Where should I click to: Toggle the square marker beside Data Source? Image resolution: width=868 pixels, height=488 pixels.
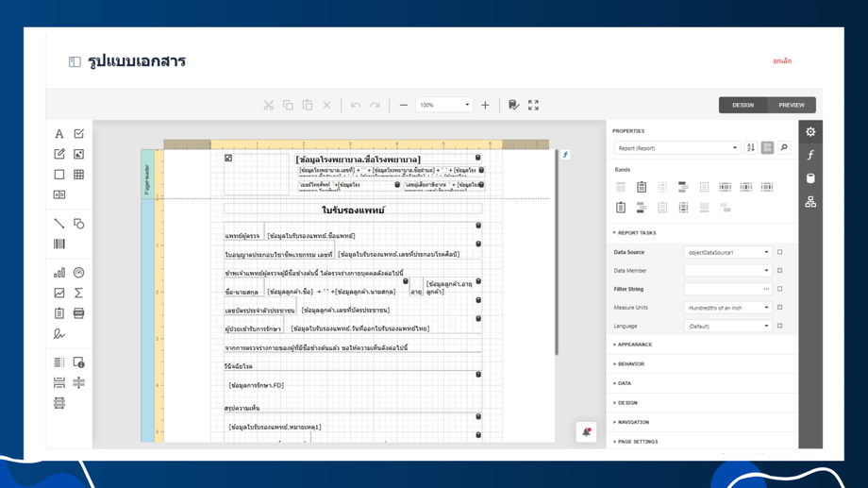(779, 252)
